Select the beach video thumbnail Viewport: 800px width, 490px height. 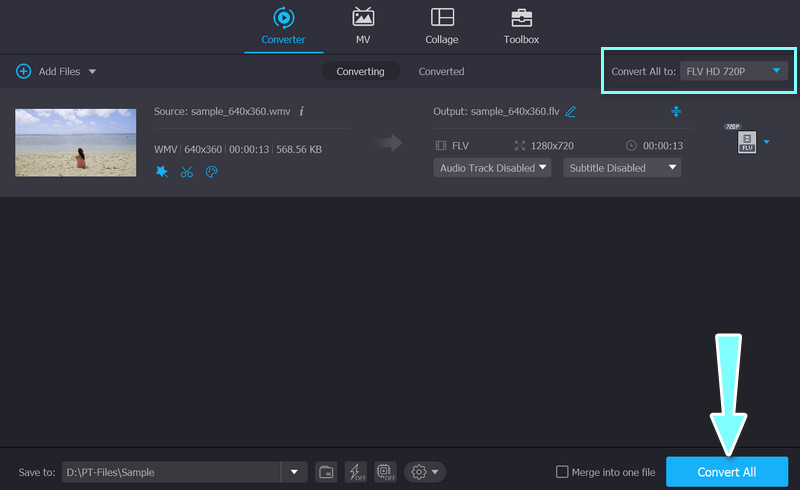coord(76,142)
